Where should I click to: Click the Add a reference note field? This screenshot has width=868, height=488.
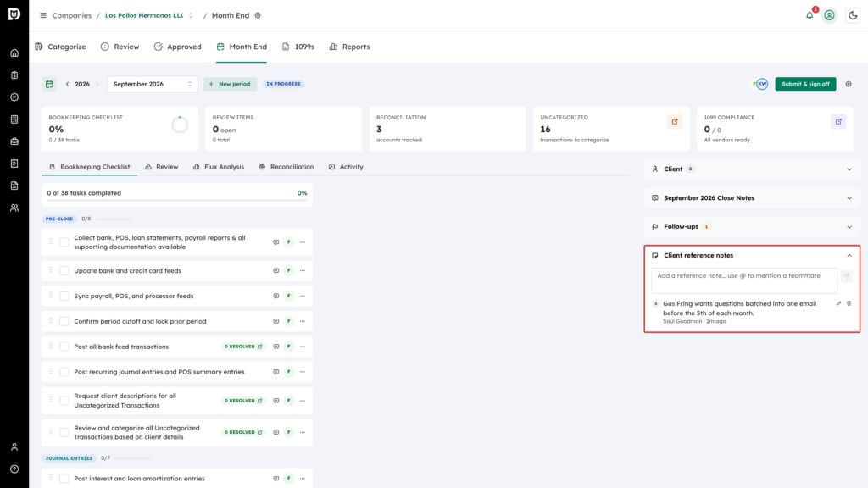pyautogui.click(x=744, y=280)
